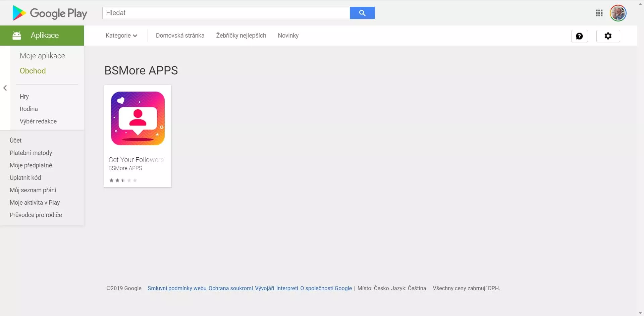
Task: Click the Hledat search input field
Action: click(226, 13)
